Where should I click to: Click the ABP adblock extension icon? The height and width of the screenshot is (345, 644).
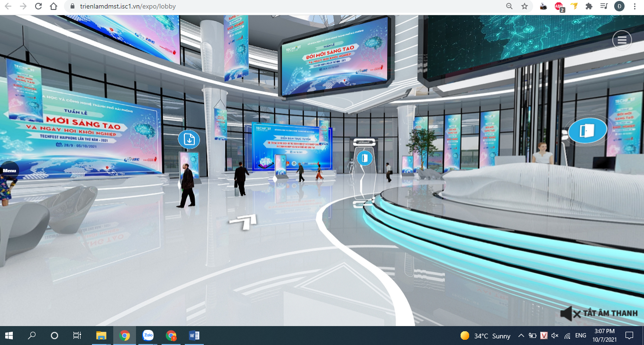[x=559, y=7]
